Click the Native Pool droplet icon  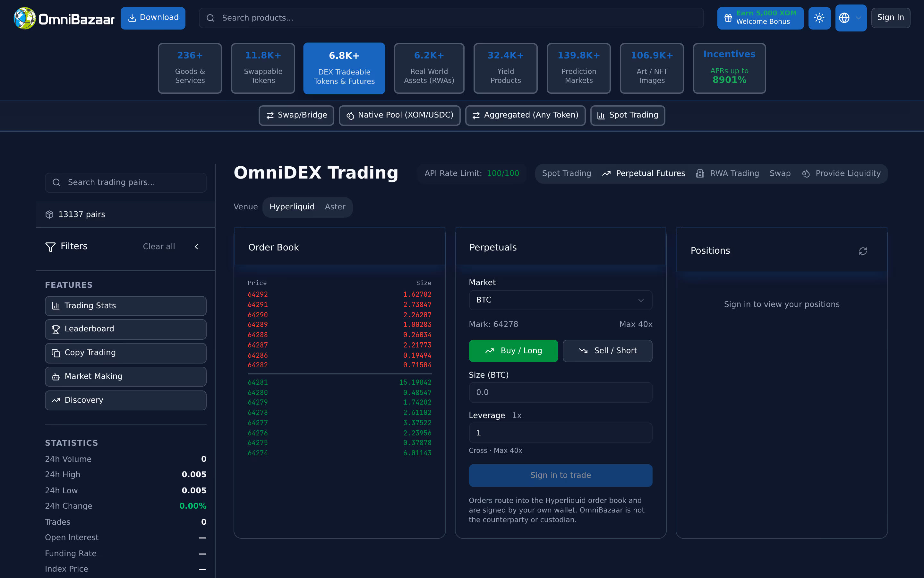point(350,116)
